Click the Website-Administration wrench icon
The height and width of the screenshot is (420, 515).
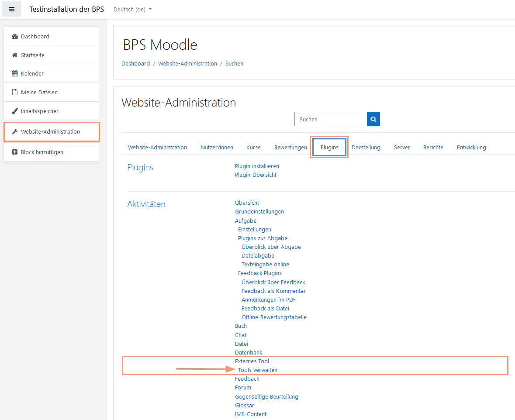16,131
